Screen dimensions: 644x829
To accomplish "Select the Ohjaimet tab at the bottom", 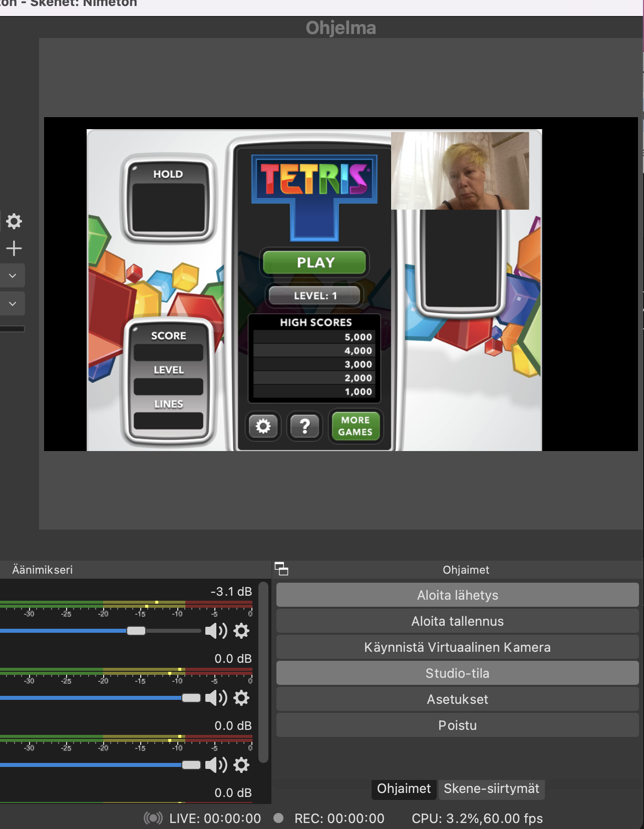I will [404, 789].
